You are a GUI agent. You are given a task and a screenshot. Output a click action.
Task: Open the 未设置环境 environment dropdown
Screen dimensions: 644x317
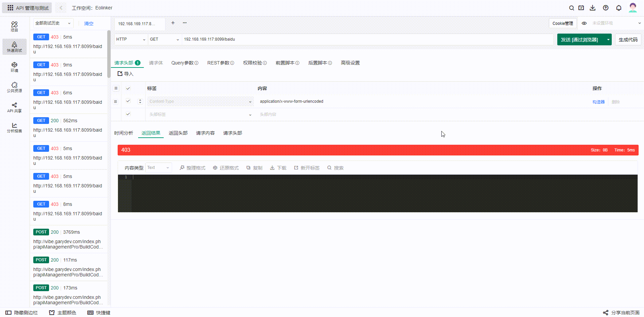616,23
